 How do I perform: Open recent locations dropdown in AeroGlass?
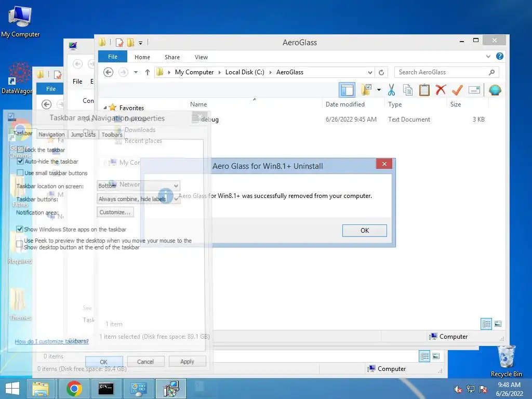pyautogui.click(x=136, y=72)
